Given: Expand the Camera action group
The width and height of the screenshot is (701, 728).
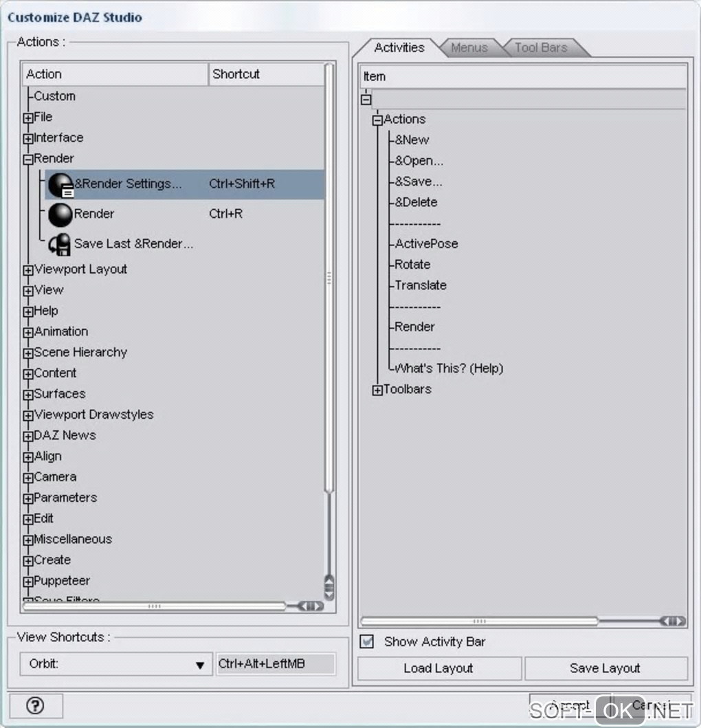Looking at the screenshot, I should pos(28,478).
